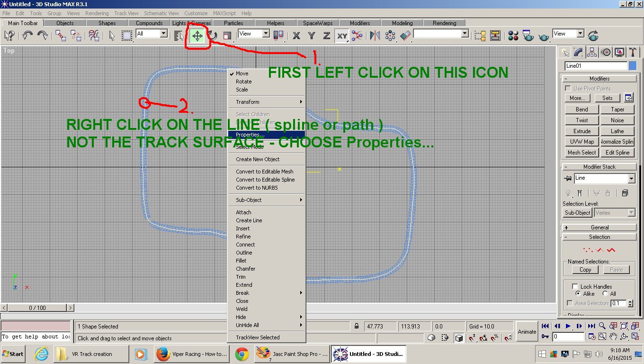Click the Edit Spline button
644x364 pixels.
point(617,153)
